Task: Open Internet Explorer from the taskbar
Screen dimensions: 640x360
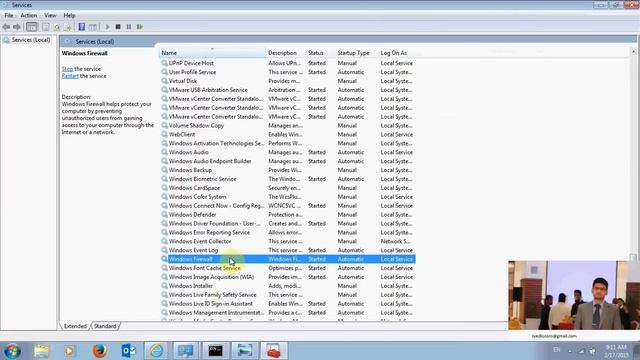Action: tap(156, 351)
